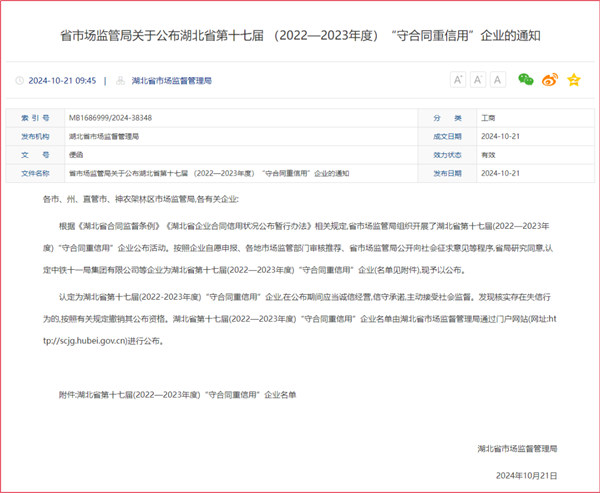
Task: Click the 成文日期 label cell
Action: point(447,136)
